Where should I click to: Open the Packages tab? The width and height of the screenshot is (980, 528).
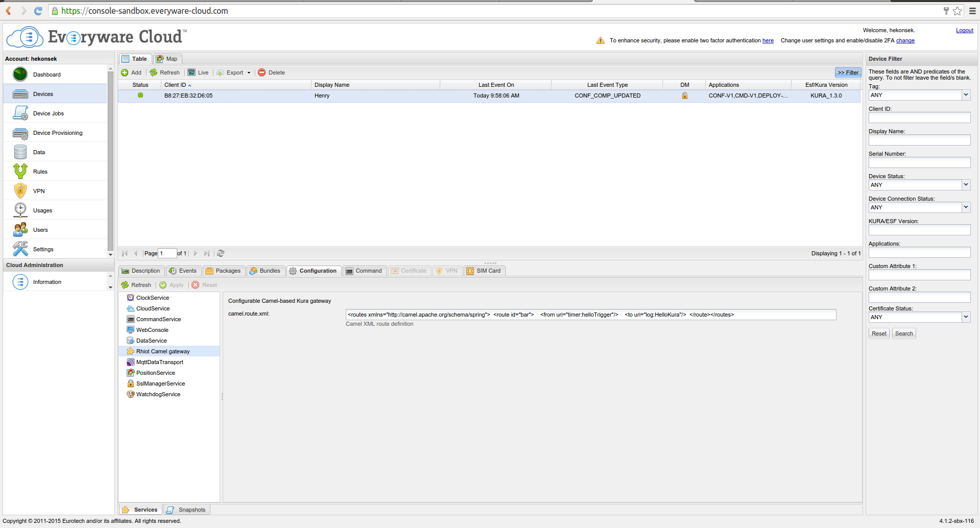(223, 271)
